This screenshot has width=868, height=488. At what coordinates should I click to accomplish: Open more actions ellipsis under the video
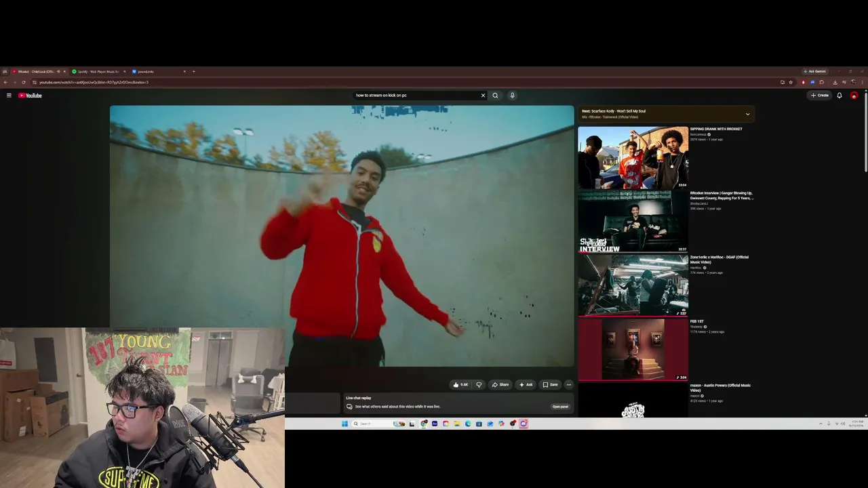point(569,385)
